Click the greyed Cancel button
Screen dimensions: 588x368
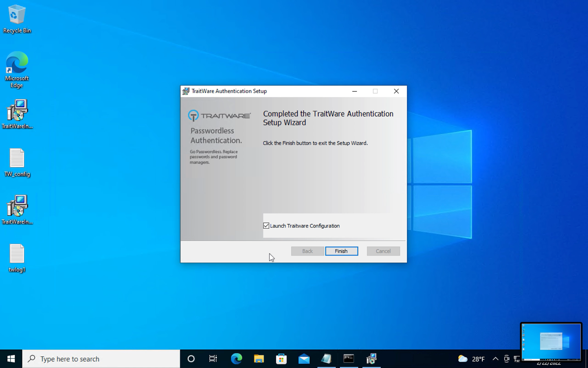[383, 251]
